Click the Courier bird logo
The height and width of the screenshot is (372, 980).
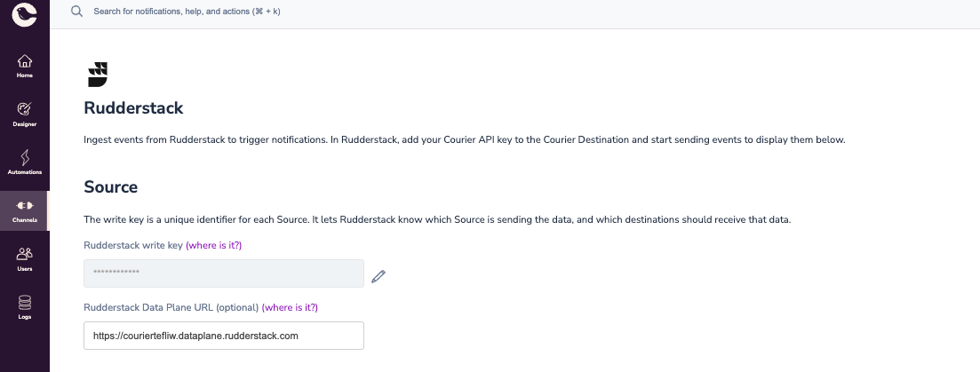click(24, 14)
